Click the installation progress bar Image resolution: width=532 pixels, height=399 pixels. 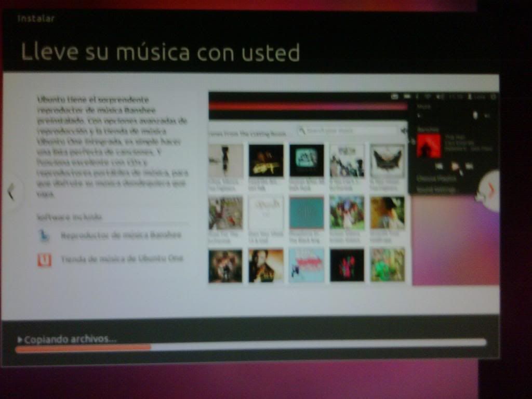[251, 345]
